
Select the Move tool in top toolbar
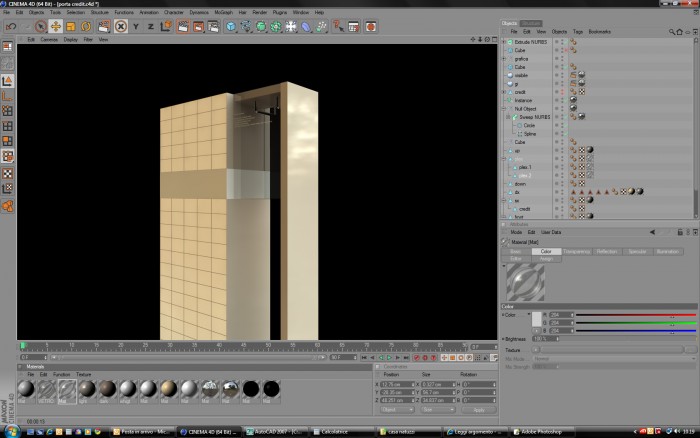tap(55, 27)
